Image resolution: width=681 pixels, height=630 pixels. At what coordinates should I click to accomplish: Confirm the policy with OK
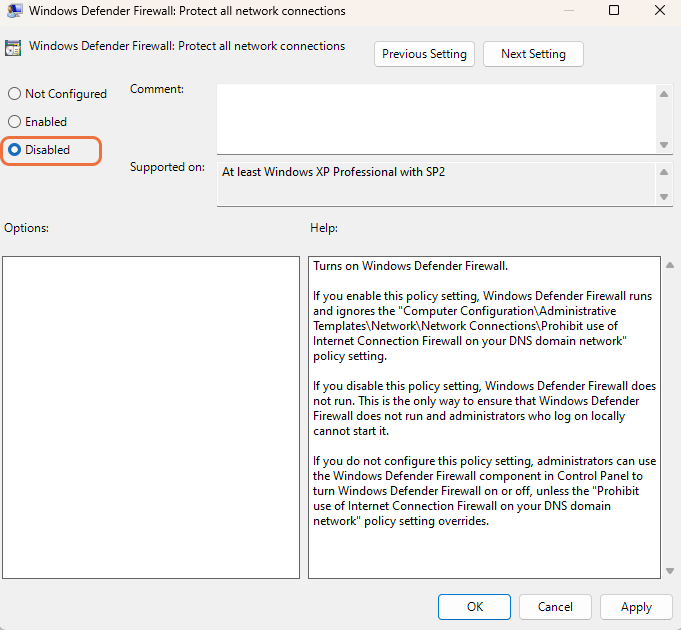474,607
